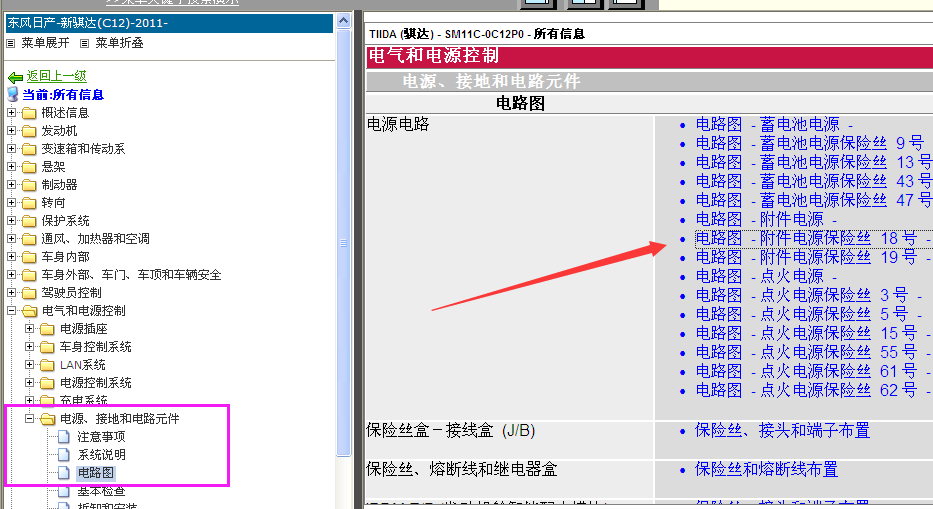Click the 悬架 folder icon

click(29, 167)
